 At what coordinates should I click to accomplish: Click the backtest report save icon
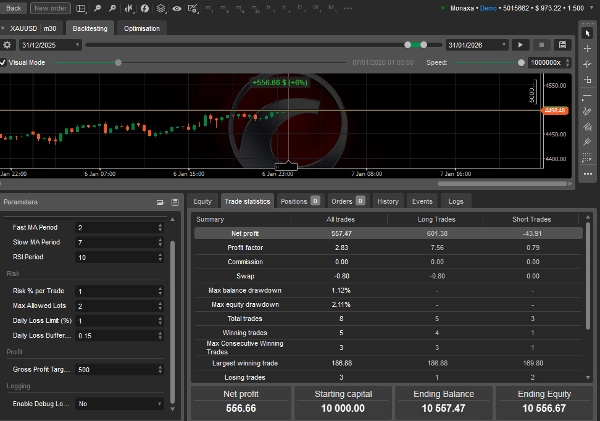(x=563, y=45)
